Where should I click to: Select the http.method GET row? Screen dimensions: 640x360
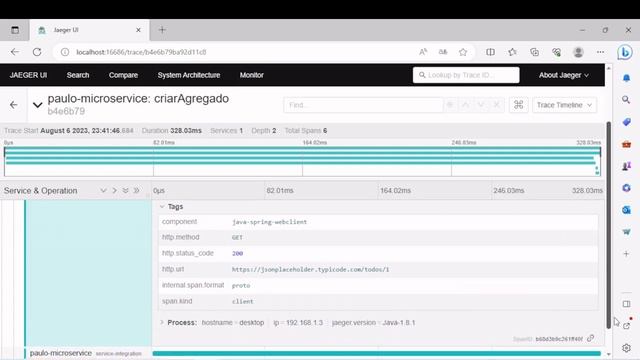coord(378,237)
